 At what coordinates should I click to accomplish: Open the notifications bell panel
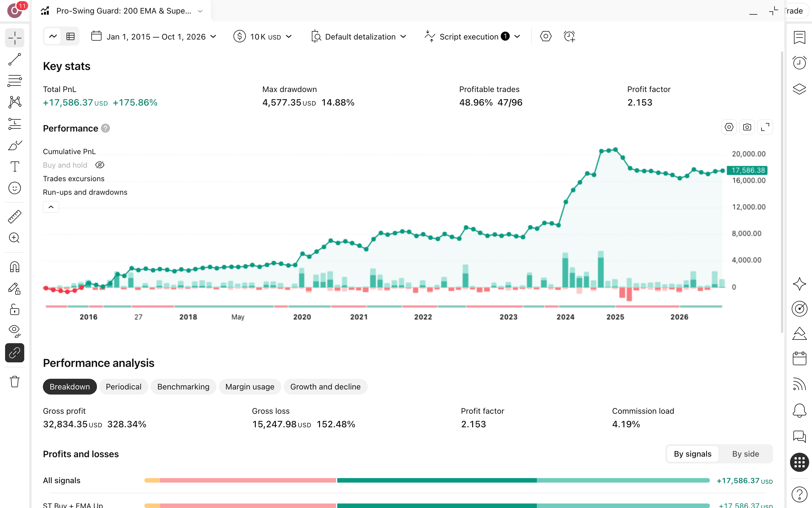[799, 410]
